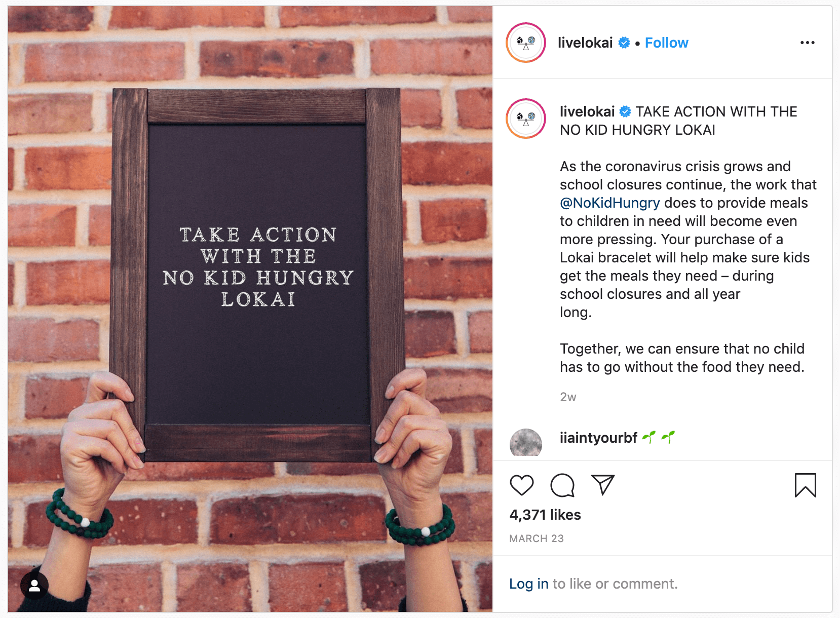Like the post with the heart icon
The image size is (840, 618).
click(521, 485)
